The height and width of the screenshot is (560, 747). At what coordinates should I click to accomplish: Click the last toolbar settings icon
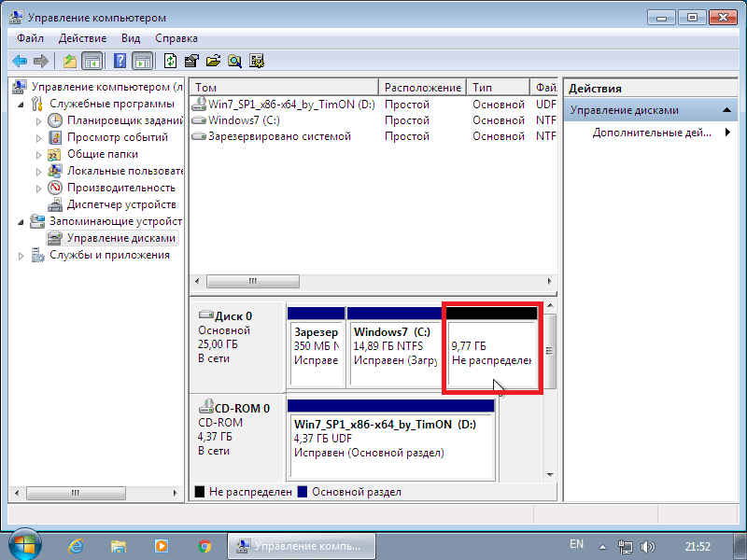click(x=256, y=61)
